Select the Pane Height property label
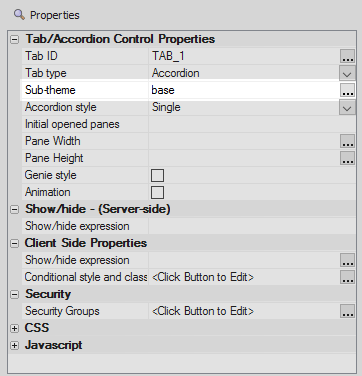 pyautogui.click(x=54, y=158)
